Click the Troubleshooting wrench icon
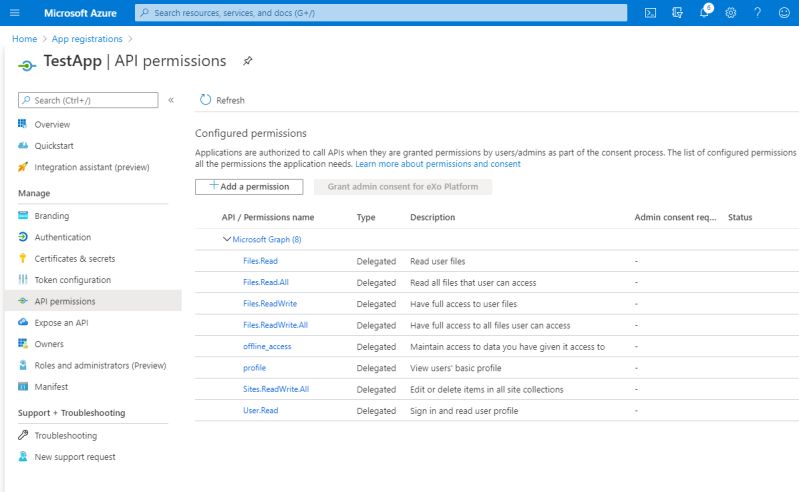This screenshot has width=799, height=492. [x=23, y=435]
